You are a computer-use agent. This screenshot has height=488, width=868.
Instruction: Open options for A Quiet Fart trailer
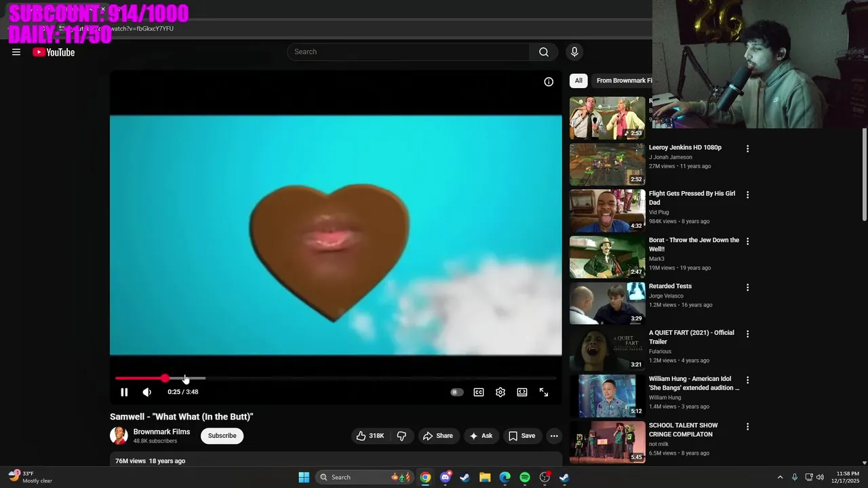click(x=748, y=334)
